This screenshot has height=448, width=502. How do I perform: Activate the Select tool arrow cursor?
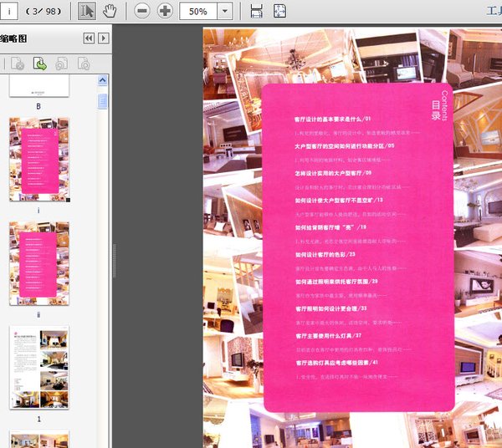(x=87, y=12)
